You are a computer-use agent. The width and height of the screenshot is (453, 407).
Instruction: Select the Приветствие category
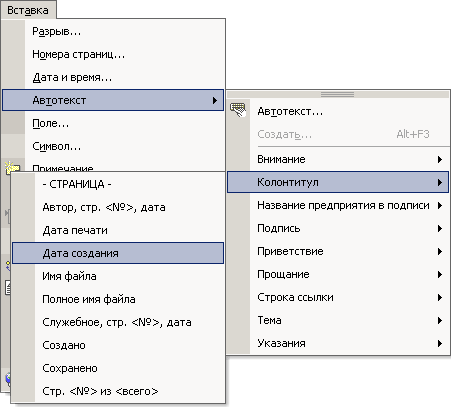coord(338,251)
